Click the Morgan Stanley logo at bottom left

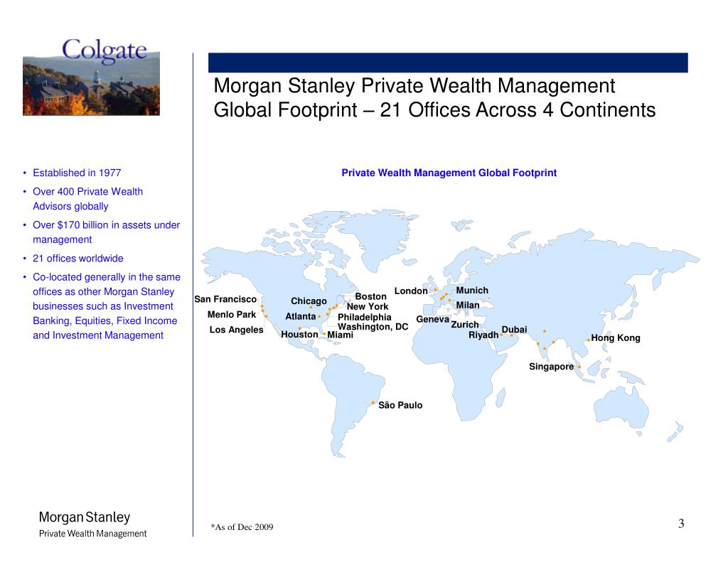pyautogui.click(x=85, y=517)
